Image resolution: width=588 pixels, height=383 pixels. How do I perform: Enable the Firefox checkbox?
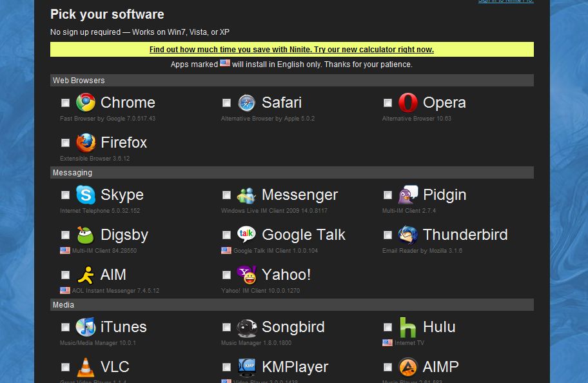tap(65, 143)
